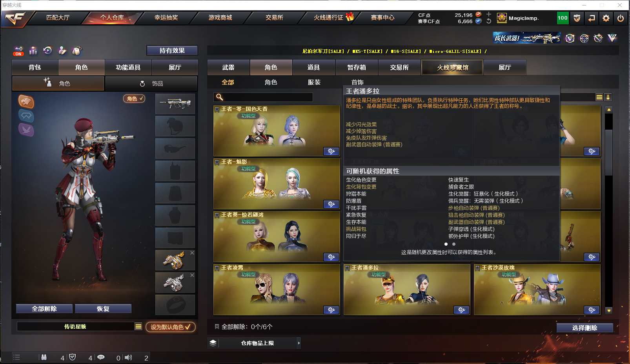Click the 选择删除 button
This screenshot has width=630, height=364.
point(584,328)
